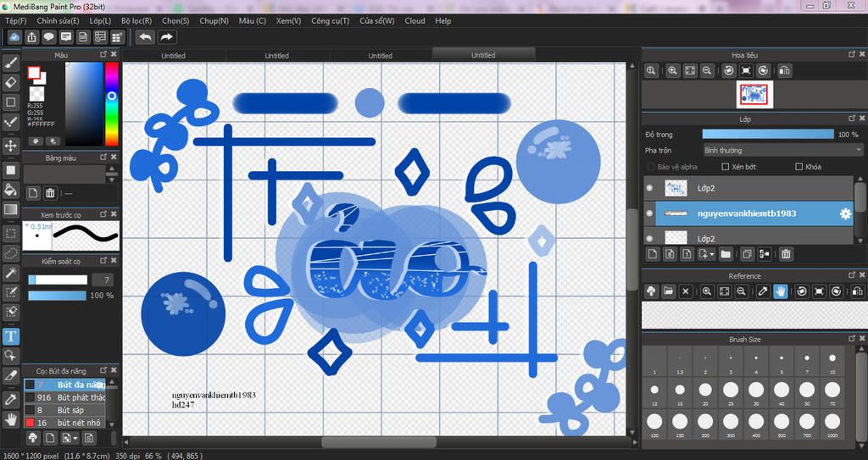Hide the top Lớp2 layer visibility dot

point(649,188)
